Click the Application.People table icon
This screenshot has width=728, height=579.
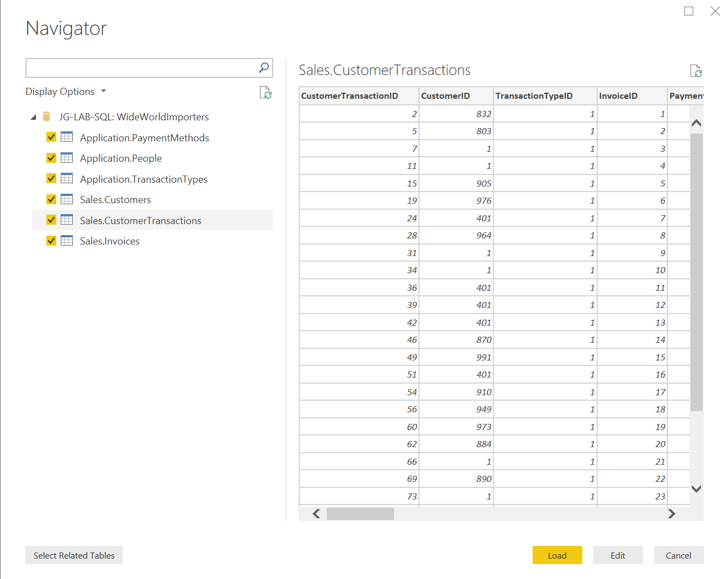67,158
